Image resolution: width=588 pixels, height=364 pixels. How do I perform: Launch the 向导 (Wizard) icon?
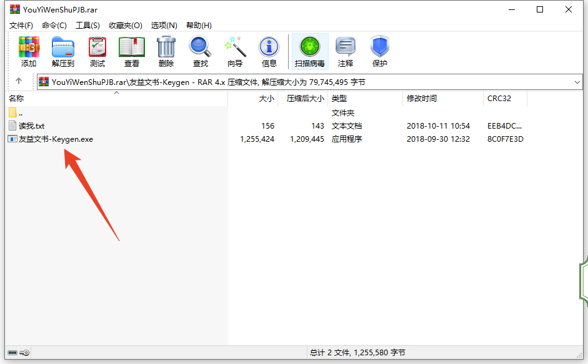pos(235,51)
